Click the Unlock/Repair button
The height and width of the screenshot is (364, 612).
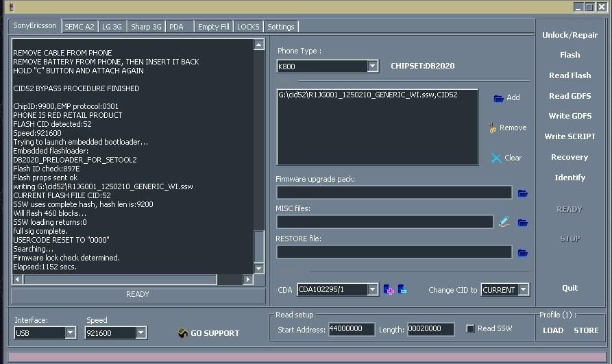570,35
